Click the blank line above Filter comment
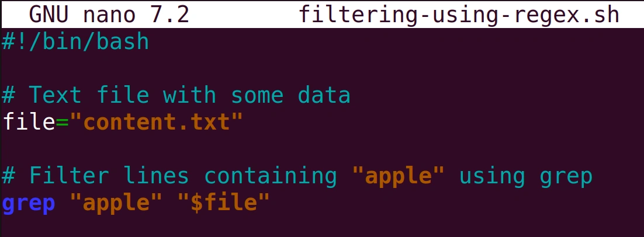The image size is (644, 237). tap(322, 149)
